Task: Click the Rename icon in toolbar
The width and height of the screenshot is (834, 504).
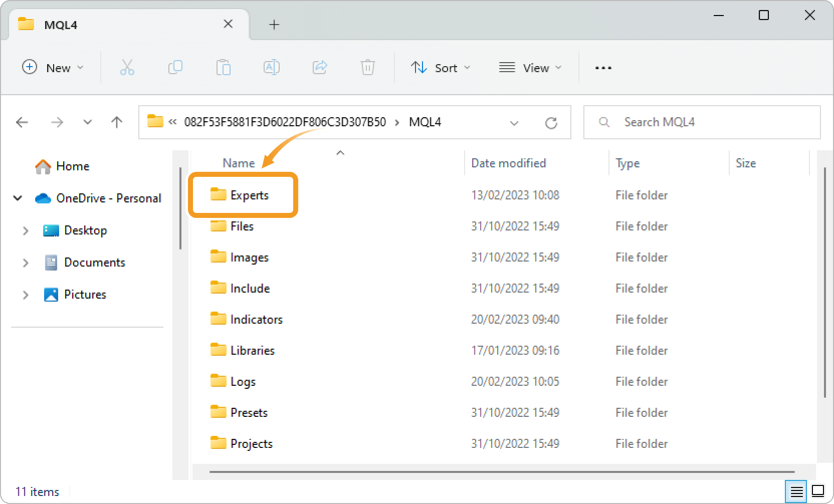Action: click(x=271, y=67)
